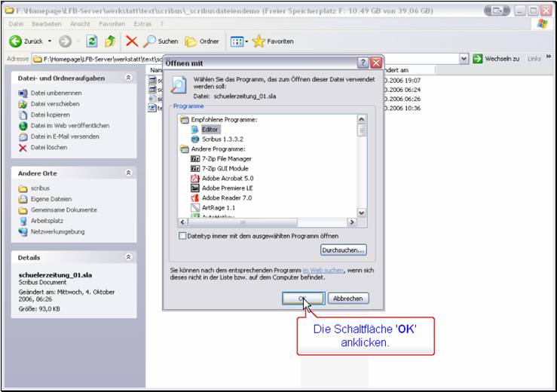Click the Suchen search toolbar button
Screen dimensions: 557x392
pos(161,41)
